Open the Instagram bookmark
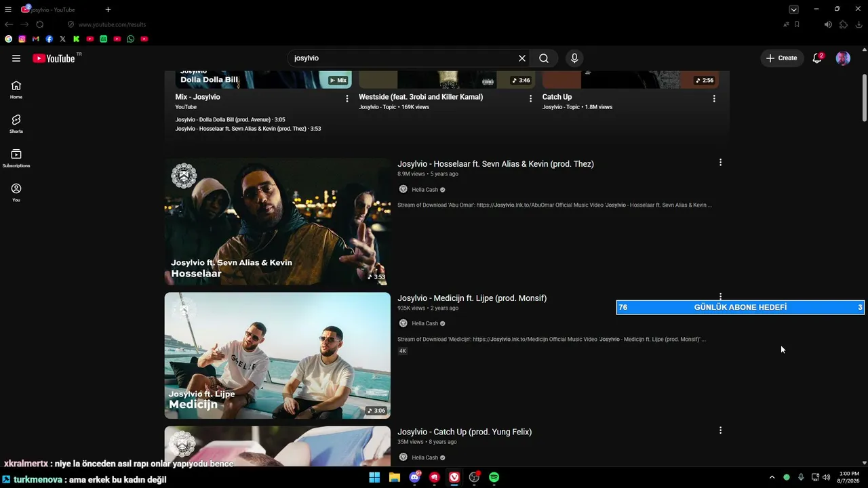868x488 pixels. click(x=22, y=39)
